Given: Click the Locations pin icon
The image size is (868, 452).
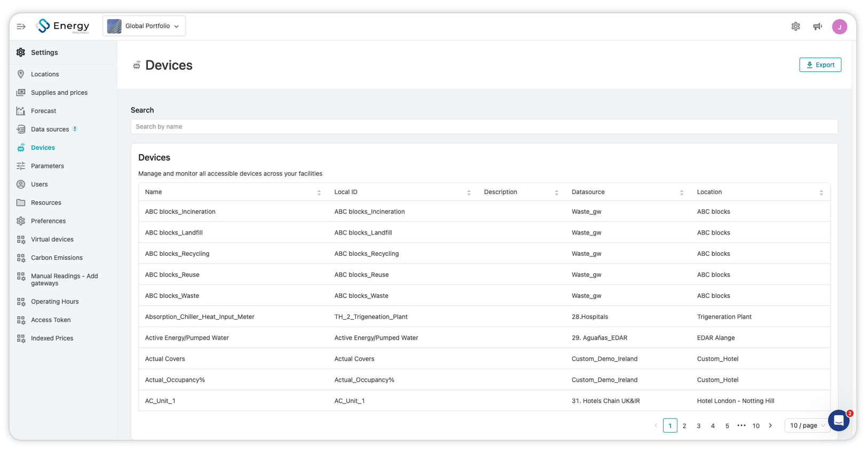Looking at the screenshot, I should coord(21,74).
